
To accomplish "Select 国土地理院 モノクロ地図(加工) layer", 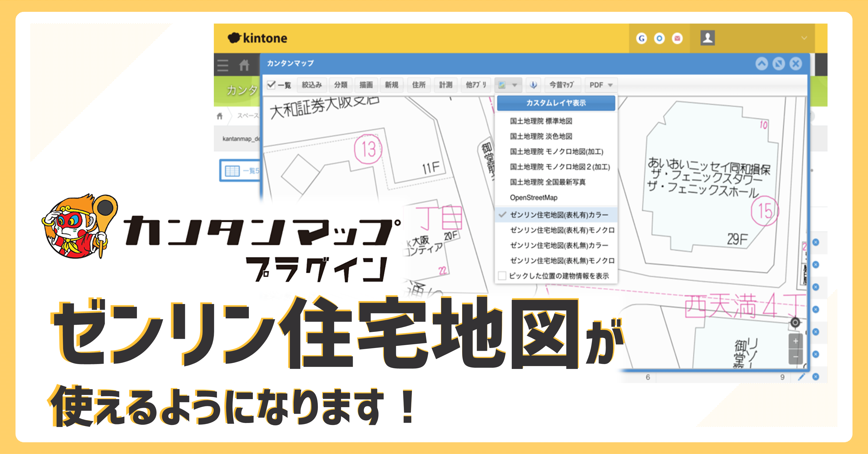I will (x=557, y=152).
